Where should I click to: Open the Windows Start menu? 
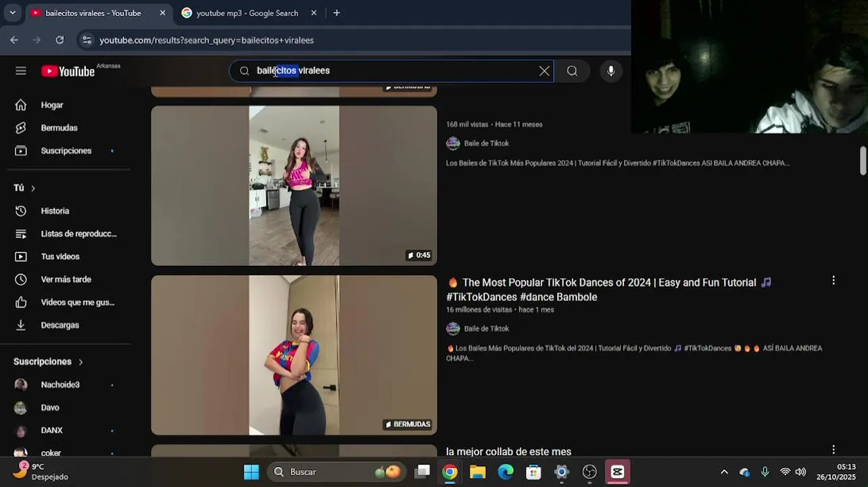251,472
